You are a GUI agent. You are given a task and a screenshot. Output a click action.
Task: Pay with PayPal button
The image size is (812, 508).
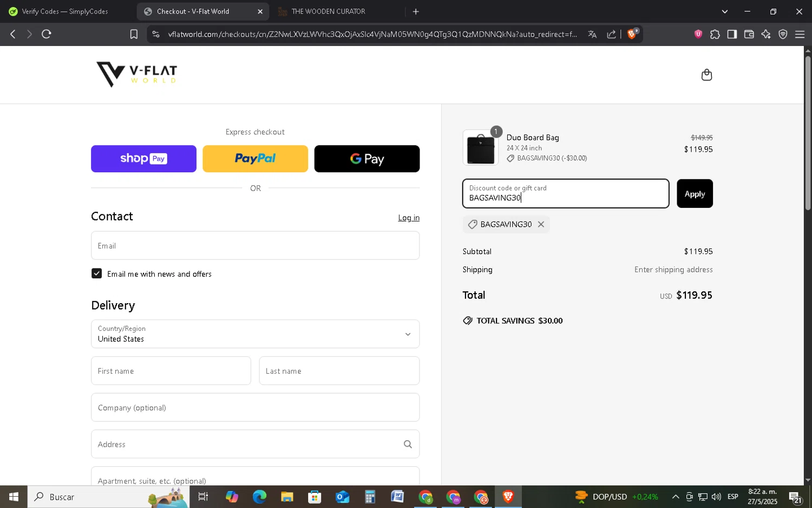[255, 159]
